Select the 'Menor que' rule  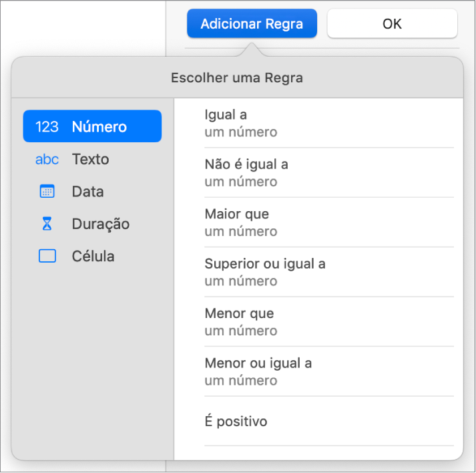click(329, 322)
